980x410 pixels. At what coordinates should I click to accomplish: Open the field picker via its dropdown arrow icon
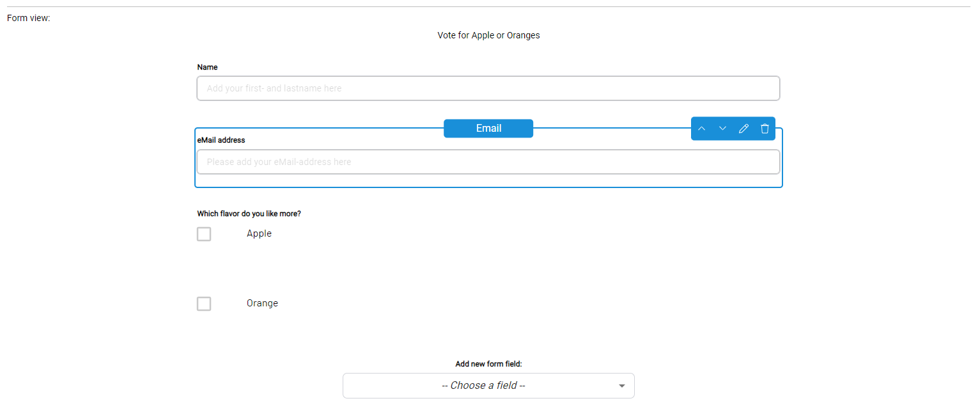(x=621, y=386)
